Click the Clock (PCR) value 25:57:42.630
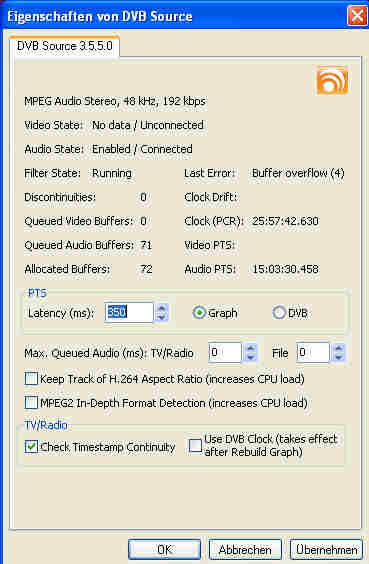Image resolution: width=369 pixels, height=564 pixels. pyautogui.click(x=285, y=221)
